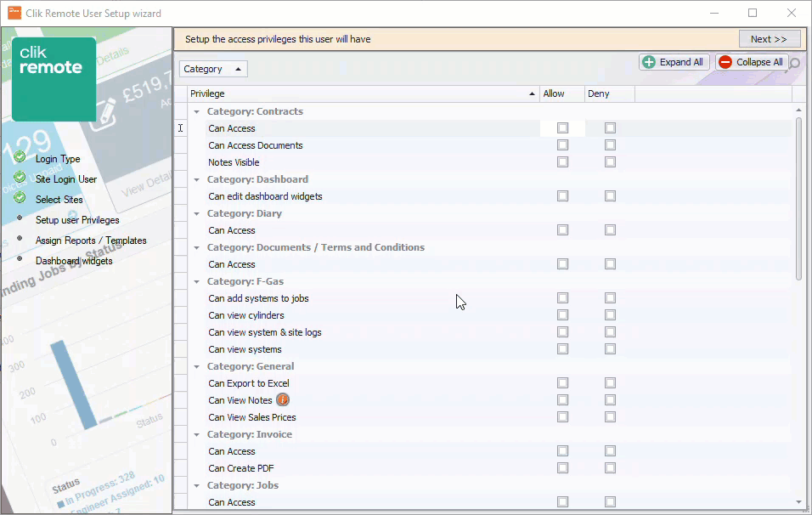Open the Category grouping dropdown

pos(213,69)
